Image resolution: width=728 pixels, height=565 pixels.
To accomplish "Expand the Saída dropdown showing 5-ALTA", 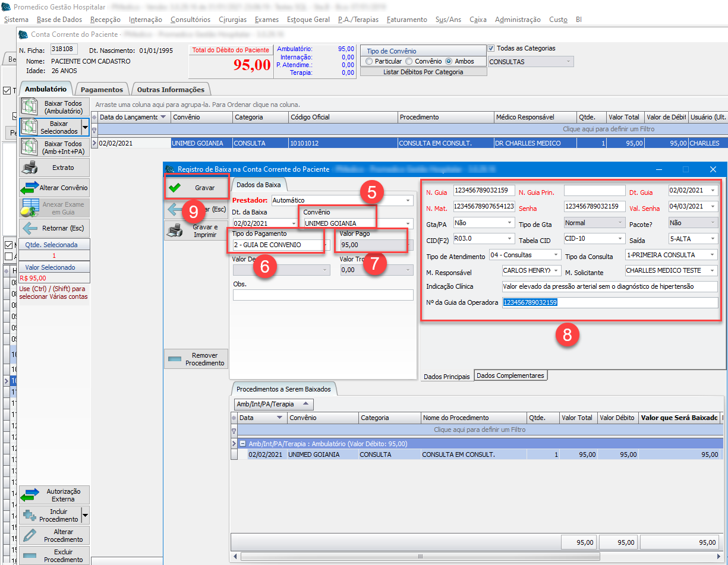I will 713,239.
